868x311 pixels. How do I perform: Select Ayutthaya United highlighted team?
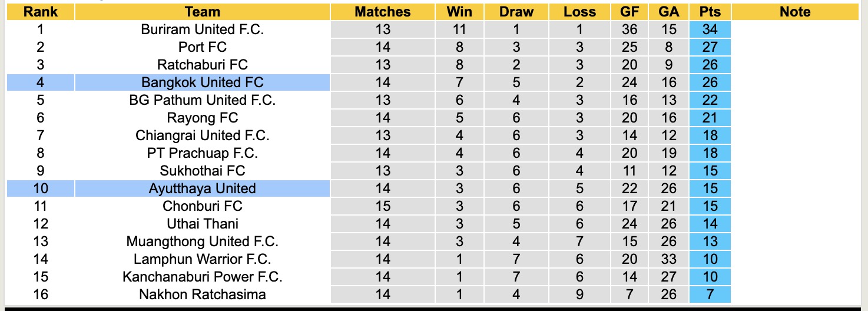point(202,188)
